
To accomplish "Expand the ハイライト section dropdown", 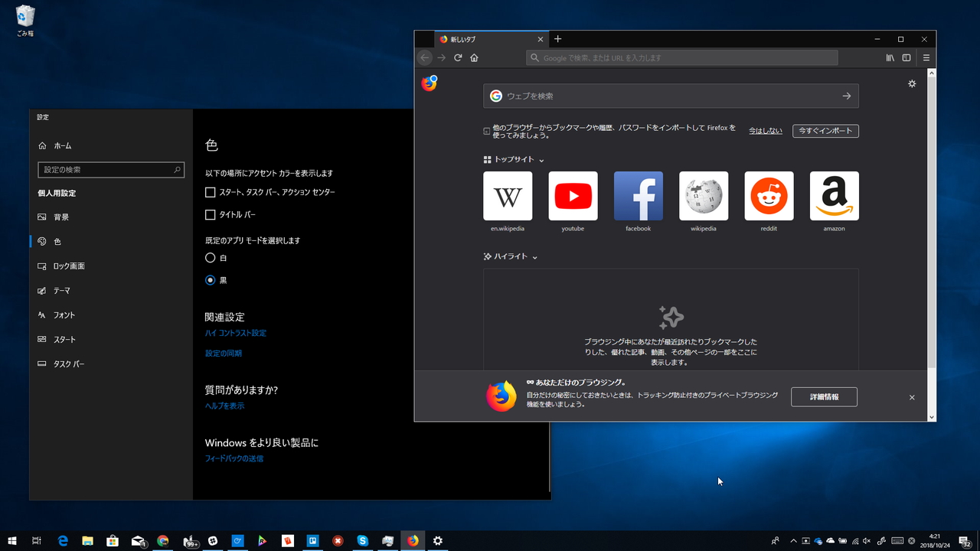I will pos(535,257).
